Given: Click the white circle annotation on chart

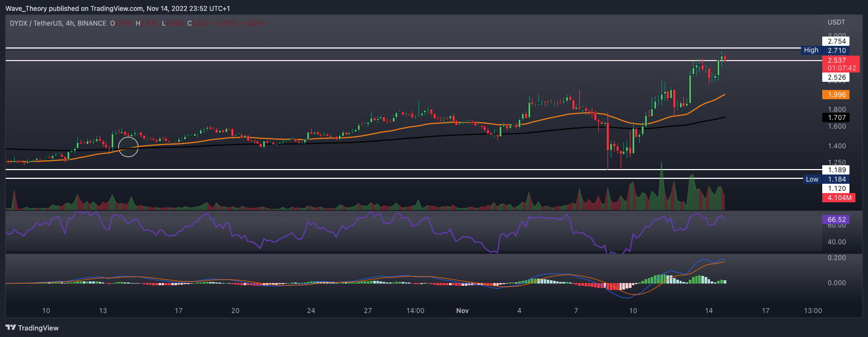Looking at the screenshot, I should point(129,147).
